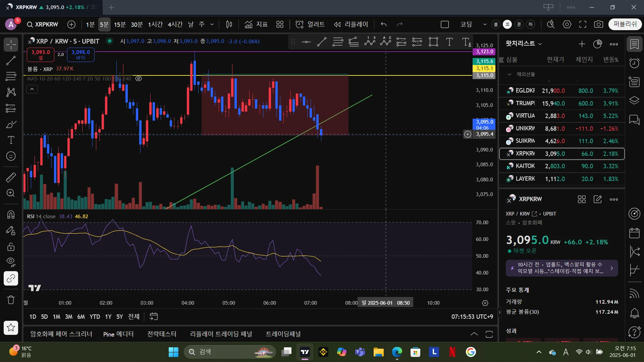Start bar replay (리플레이)

click(x=351, y=24)
